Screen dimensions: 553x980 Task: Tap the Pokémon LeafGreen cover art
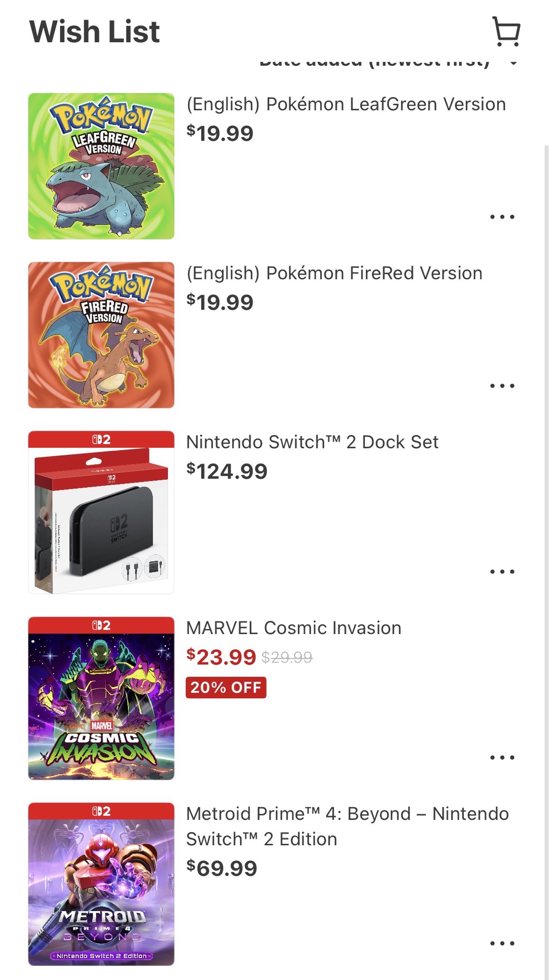coord(101,166)
